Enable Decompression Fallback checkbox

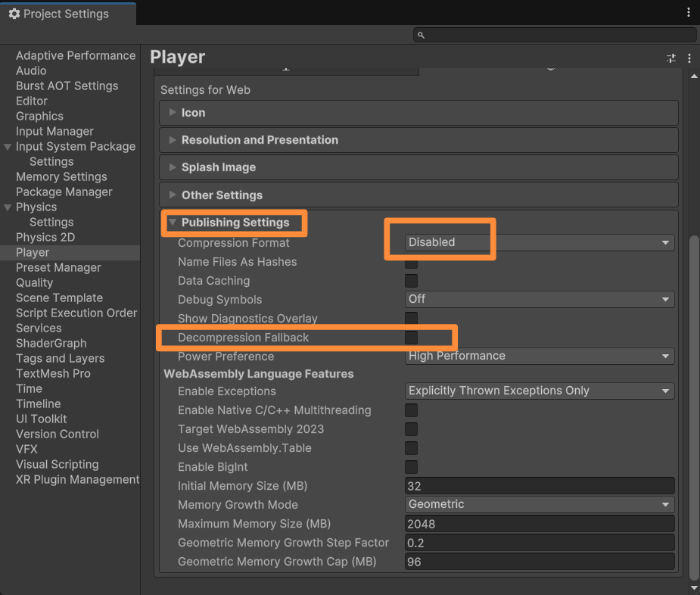tap(411, 338)
